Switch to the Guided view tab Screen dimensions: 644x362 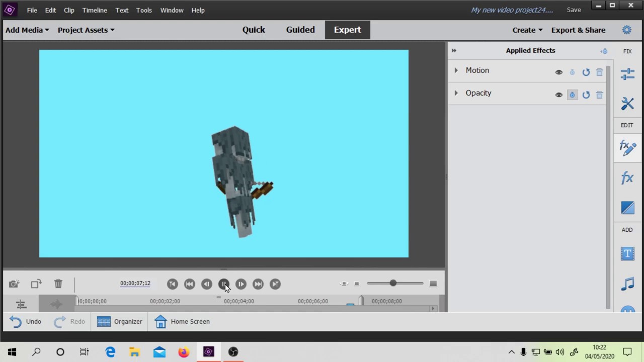300,30
